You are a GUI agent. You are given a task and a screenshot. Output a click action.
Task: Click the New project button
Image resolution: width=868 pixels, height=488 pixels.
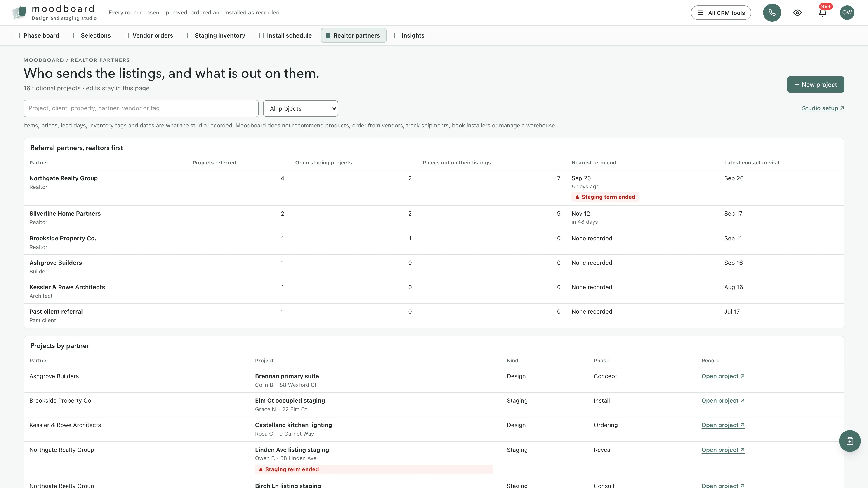click(815, 84)
